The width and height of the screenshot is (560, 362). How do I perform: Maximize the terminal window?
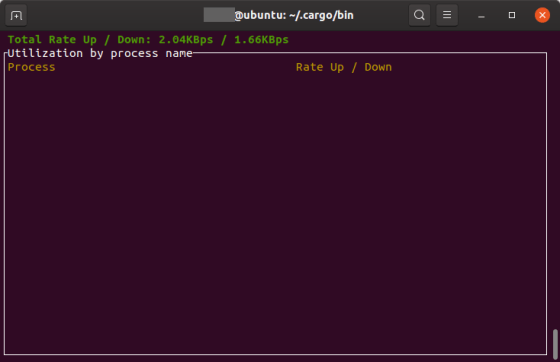(x=512, y=15)
